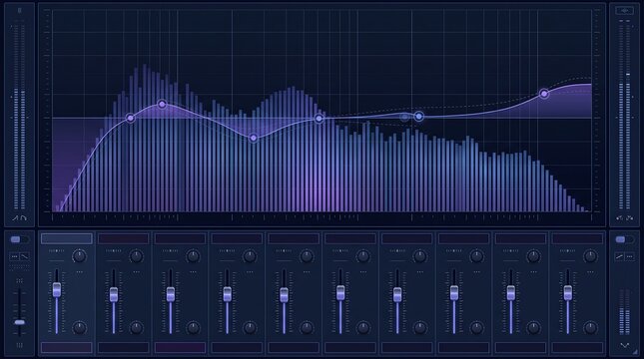
Task: Select the low-cut shape icon under left meter
Action: pos(15,218)
